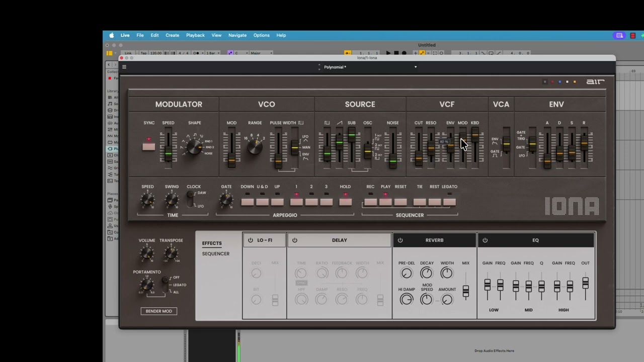The height and width of the screenshot is (362, 644).
Task: Click the reverb WIDTH knob
Action: (447, 273)
